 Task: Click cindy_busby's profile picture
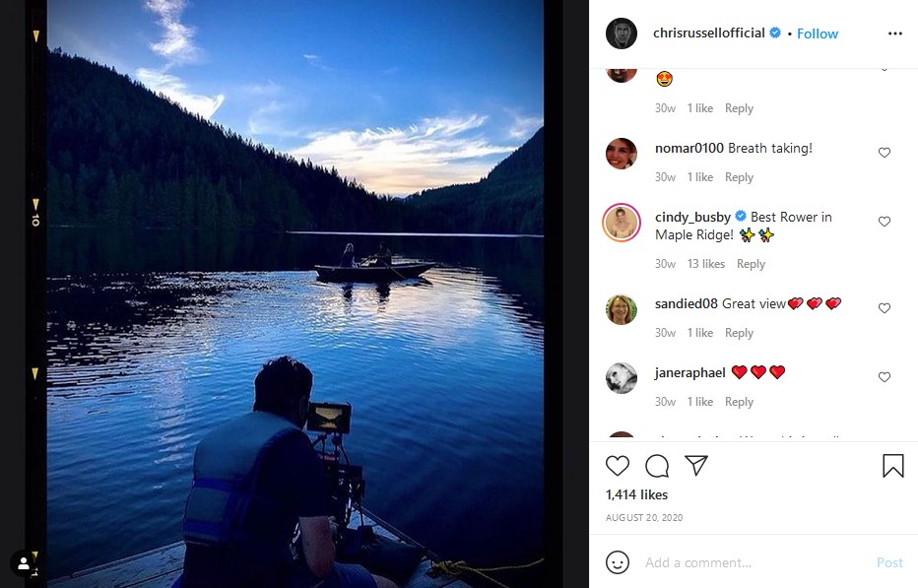coord(621,222)
